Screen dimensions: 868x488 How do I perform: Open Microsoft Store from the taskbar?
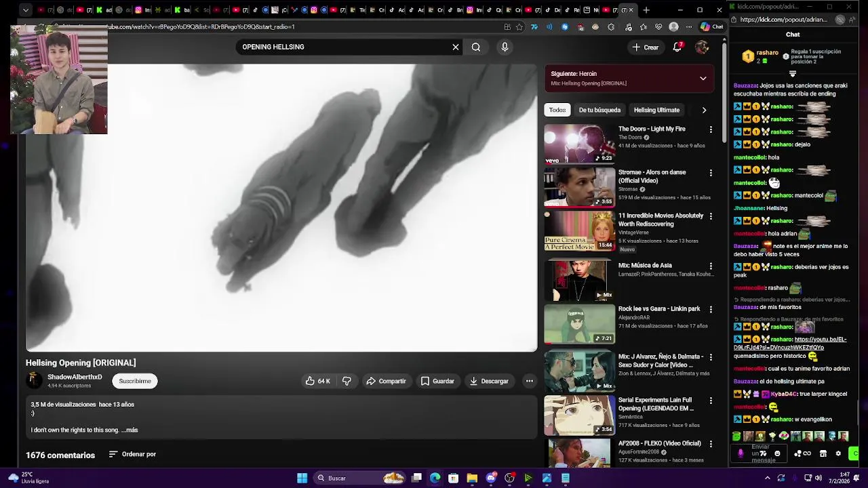[x=454, y=478]
